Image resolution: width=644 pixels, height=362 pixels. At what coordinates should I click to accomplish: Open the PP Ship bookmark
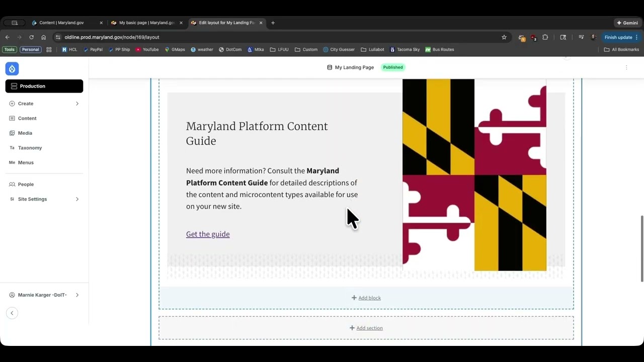click(119, 49)
